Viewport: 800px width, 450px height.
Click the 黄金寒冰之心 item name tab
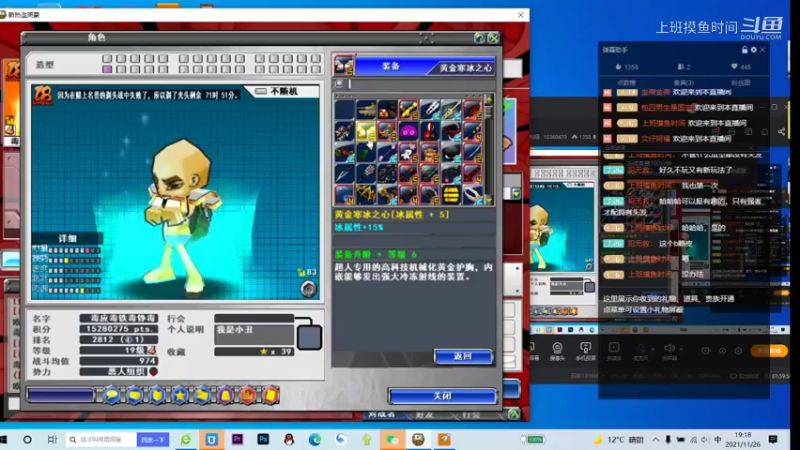pos(465,68)
